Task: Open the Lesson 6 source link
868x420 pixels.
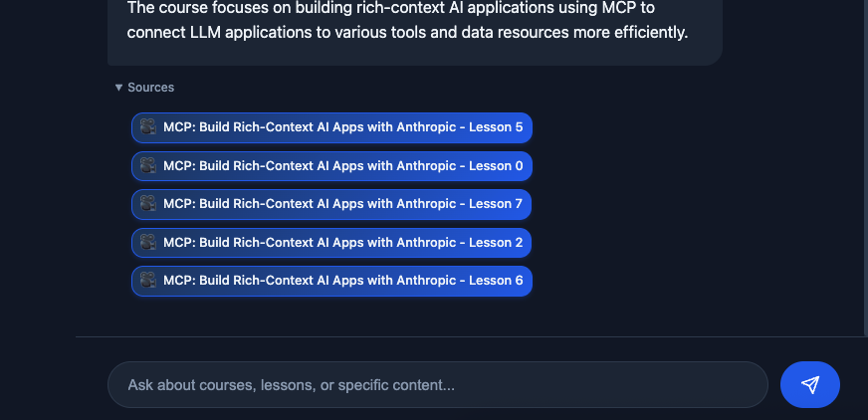Action: coord(342,281)
